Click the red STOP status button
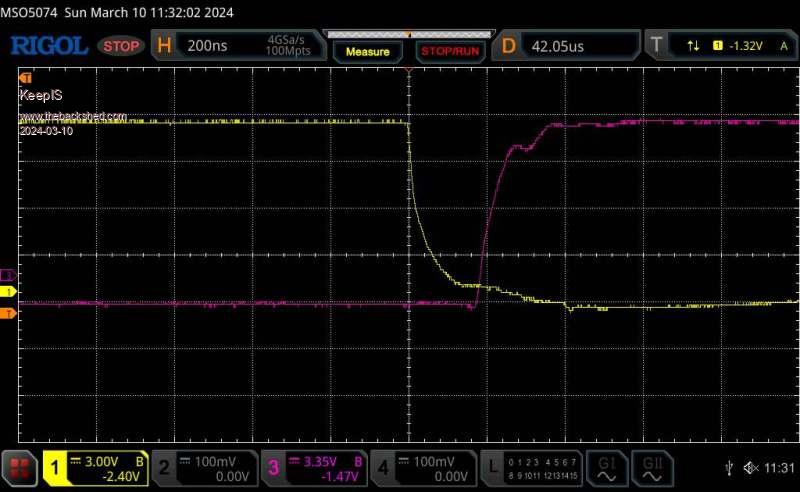 pyautogui.click(x=122, y=46)
